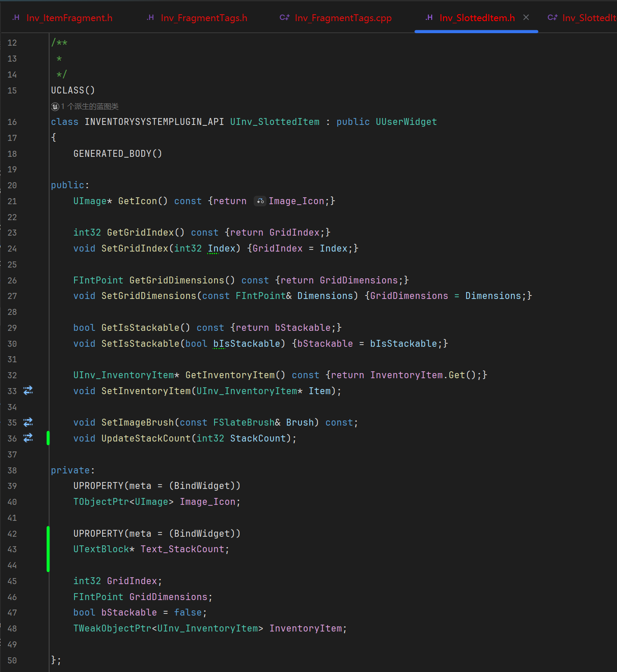Click GENERATED_BODY() macro
The width and height of the screenshot is (617, 672).
118,154
